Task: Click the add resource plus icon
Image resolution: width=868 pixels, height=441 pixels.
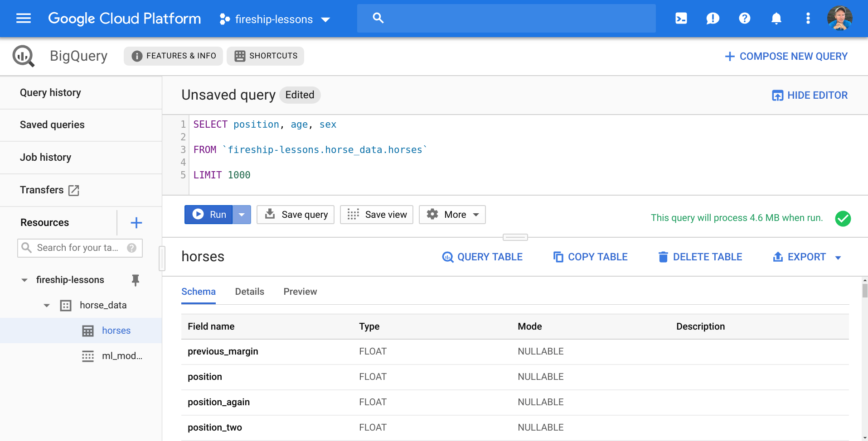Action: coord(136,223)
